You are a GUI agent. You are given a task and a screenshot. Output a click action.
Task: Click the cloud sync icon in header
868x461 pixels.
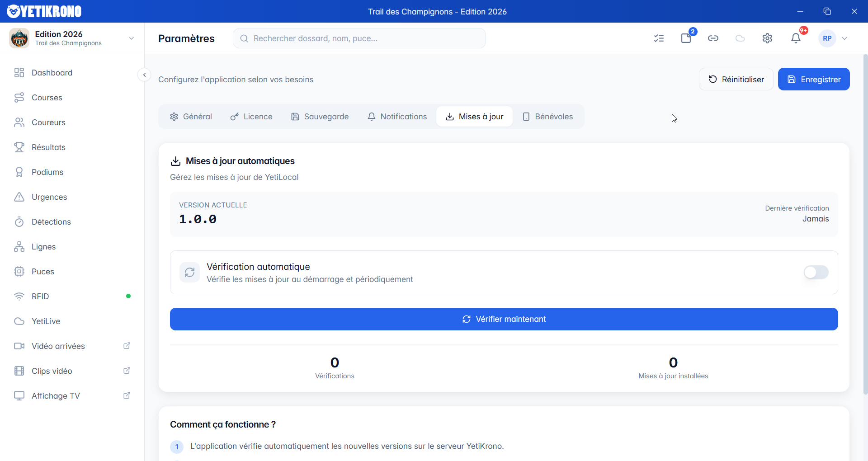[740, 38]
